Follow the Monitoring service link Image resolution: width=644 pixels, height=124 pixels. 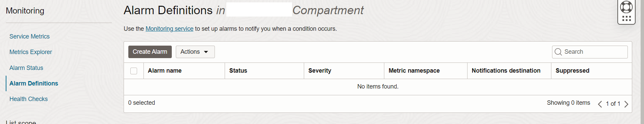(x=169, y=29)
